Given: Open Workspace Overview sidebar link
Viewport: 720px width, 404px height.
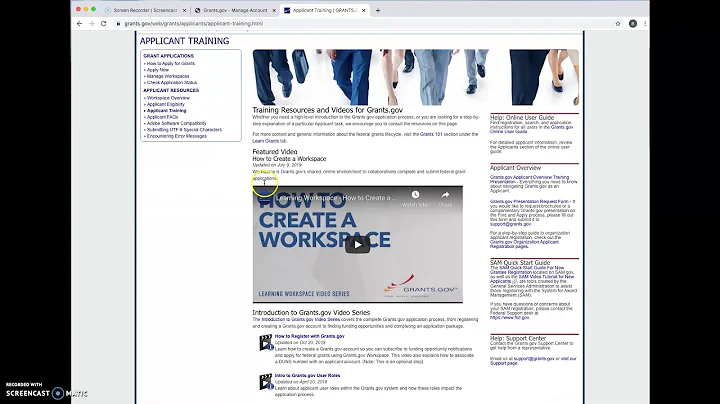Looking at the screenshot, I should pos(168,98).
